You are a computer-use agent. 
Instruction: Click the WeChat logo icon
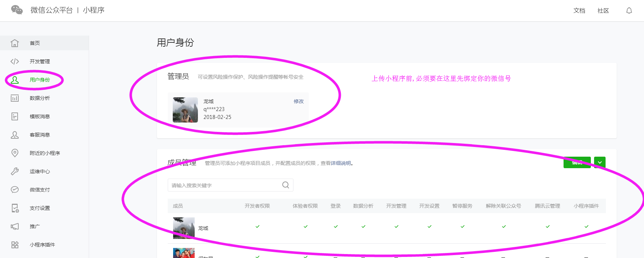pos(17,10)
